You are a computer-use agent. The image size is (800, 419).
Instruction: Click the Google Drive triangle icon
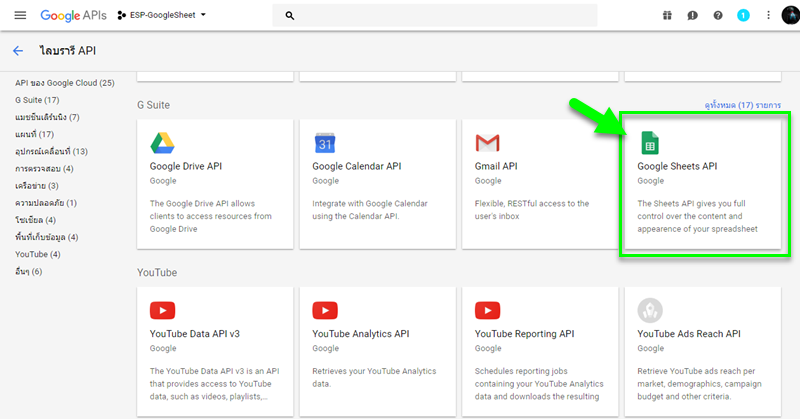click(162, 143)
